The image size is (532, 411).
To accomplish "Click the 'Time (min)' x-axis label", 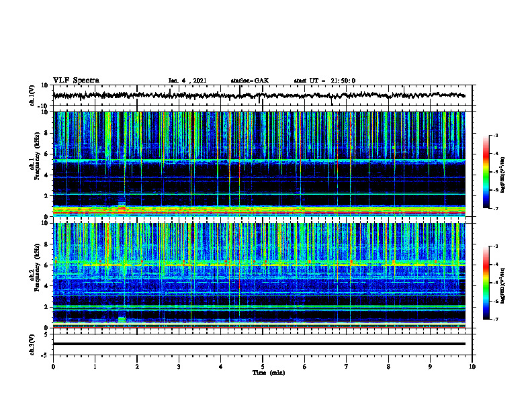I will pos(269,373).
